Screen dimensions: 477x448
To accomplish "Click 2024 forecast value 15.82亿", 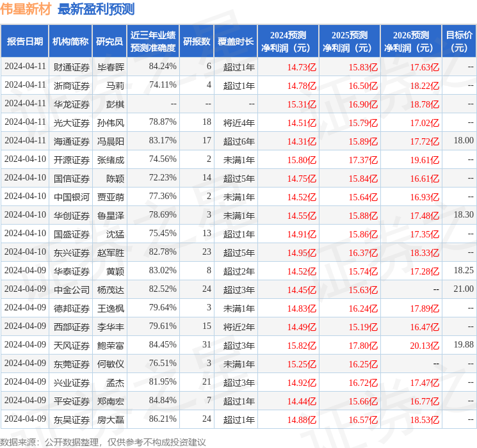I will [302, 345].
